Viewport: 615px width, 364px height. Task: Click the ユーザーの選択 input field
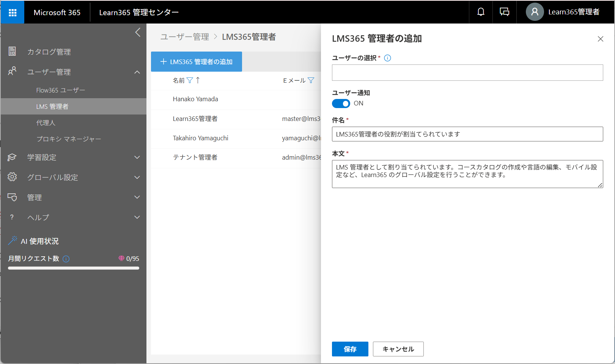coord(467,72)
